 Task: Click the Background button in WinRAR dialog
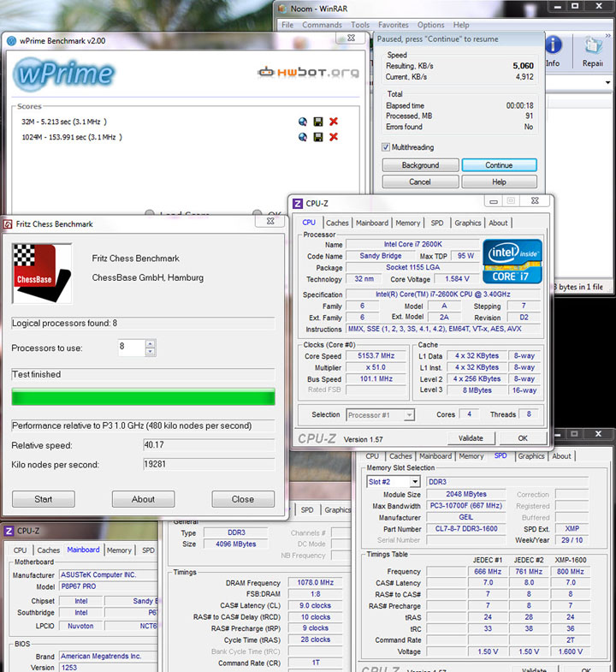(420, 165)
